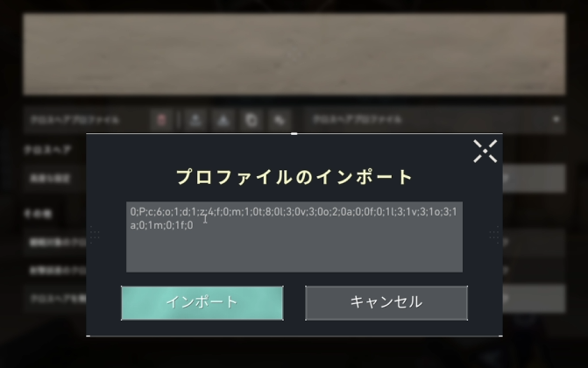Click the プロファイルのインポート dialog title
This screenshot has height=368, width=588.
pos(294,177)
